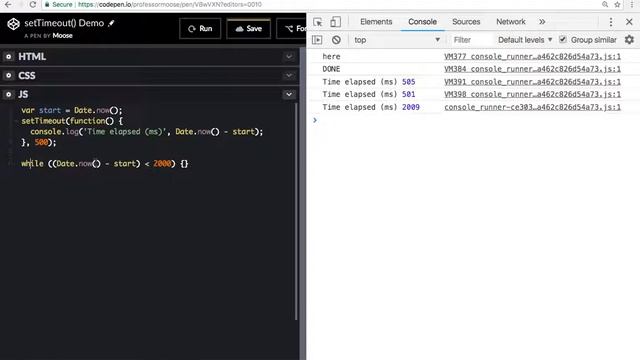
Task: Click the 2000 value in while loop
Action: pyautogui.click(x=162, y=163)
